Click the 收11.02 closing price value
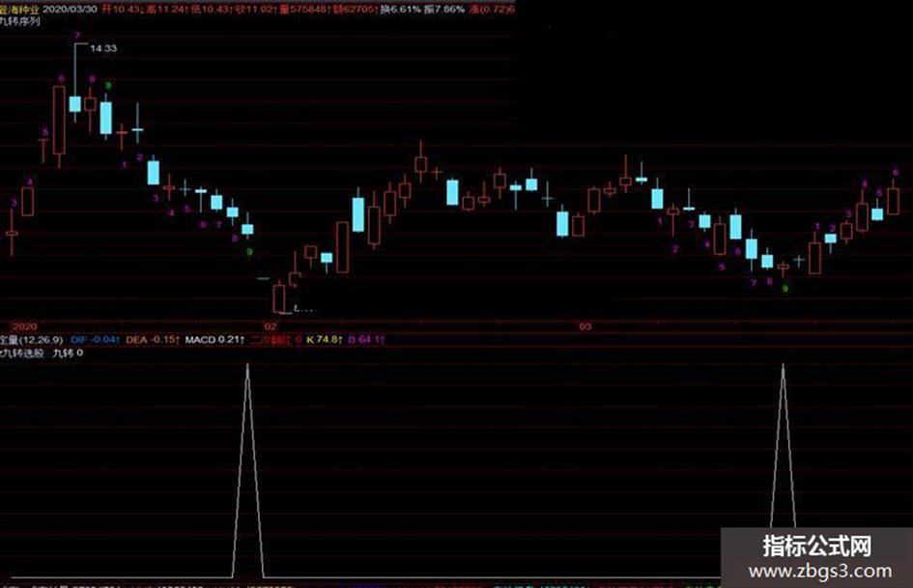 (254, 10)
